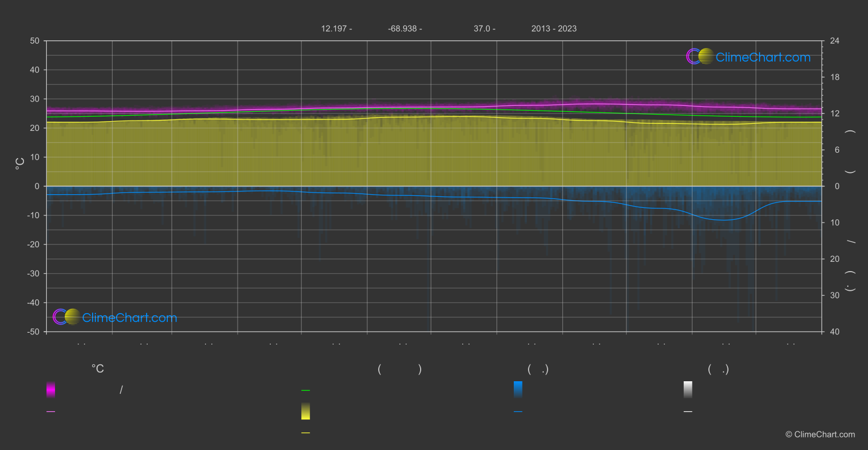The width and height of the screenshot is (868, 450).
Task: Click the °C label in the legend
Action: (98, 369)
